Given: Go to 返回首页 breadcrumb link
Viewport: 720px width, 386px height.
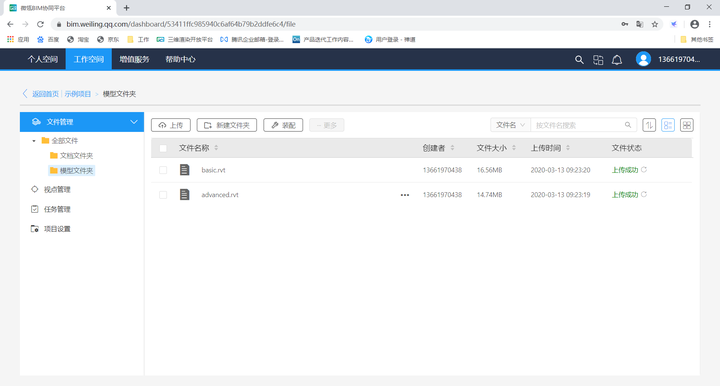Looking at the screenshot, I should (x=45, y=94).
